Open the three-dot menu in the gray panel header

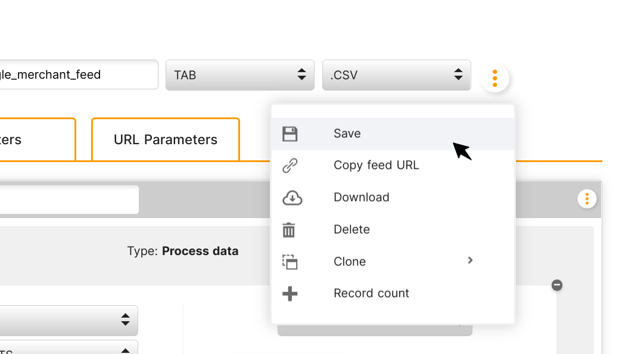pos(587,199)
